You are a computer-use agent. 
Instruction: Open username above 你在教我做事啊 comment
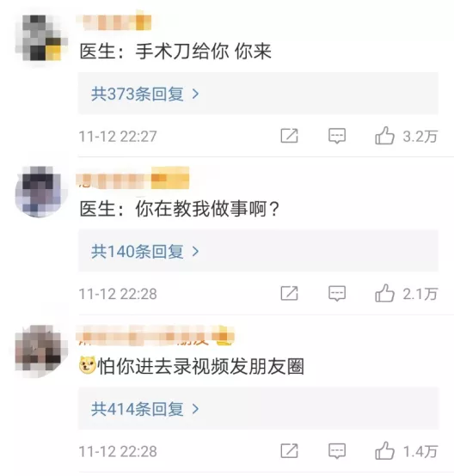point(132,178)
